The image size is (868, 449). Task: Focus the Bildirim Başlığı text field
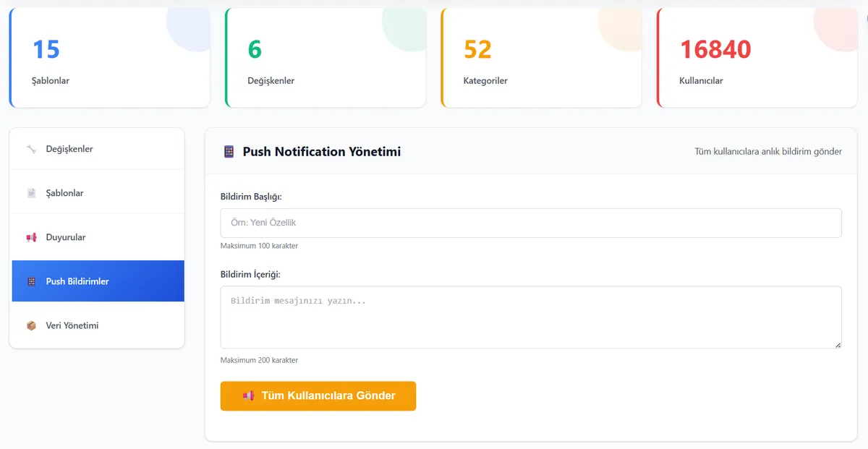(530, 223)
